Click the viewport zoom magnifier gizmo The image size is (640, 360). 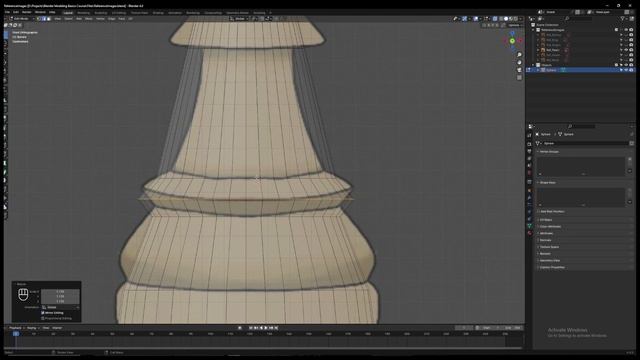tap(519, 55)
